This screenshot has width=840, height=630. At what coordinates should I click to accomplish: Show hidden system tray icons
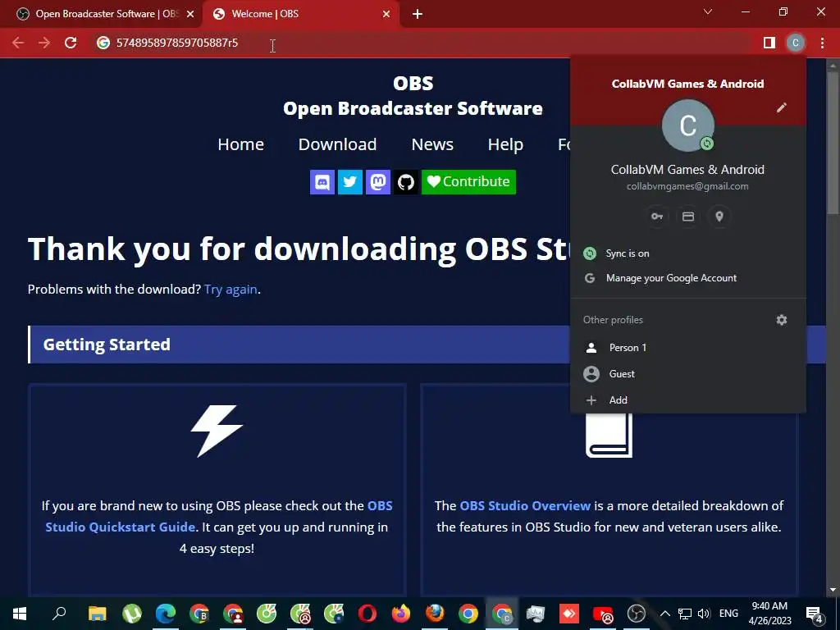[664, 614]
